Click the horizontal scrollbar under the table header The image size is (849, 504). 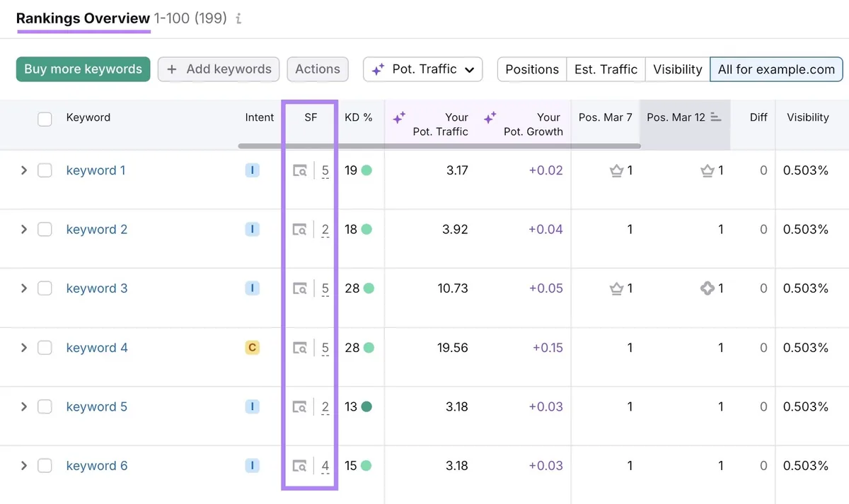tap(439, 146)
